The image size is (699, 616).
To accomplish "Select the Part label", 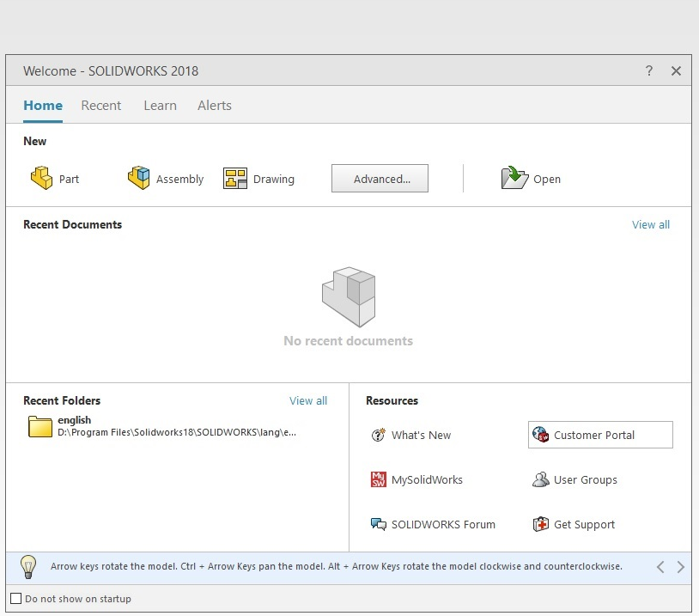I will coord(69,179).
